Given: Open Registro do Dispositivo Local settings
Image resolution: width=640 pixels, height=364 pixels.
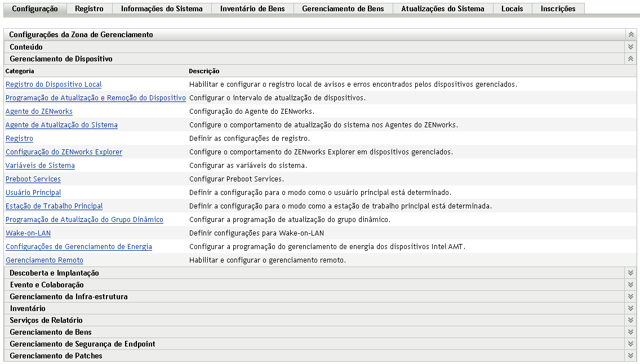Looking at the screenshot, I should pos(52,84).
